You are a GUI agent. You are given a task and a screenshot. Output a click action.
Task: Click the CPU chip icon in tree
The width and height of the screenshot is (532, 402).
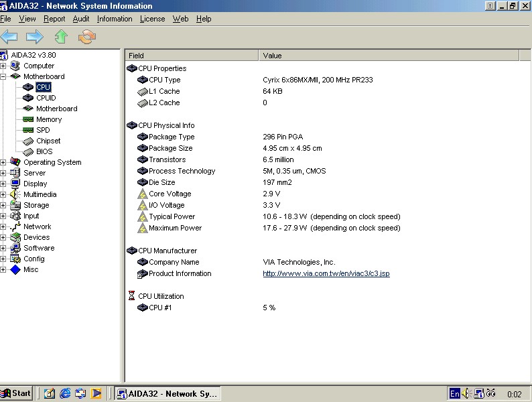tap(28, 87)
